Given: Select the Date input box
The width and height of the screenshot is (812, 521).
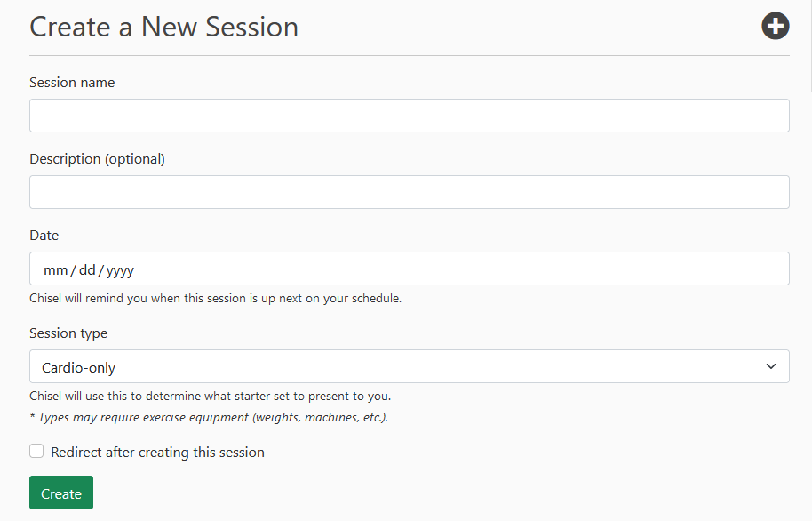Looking at the screenshot, I should (x=409, y=269).
